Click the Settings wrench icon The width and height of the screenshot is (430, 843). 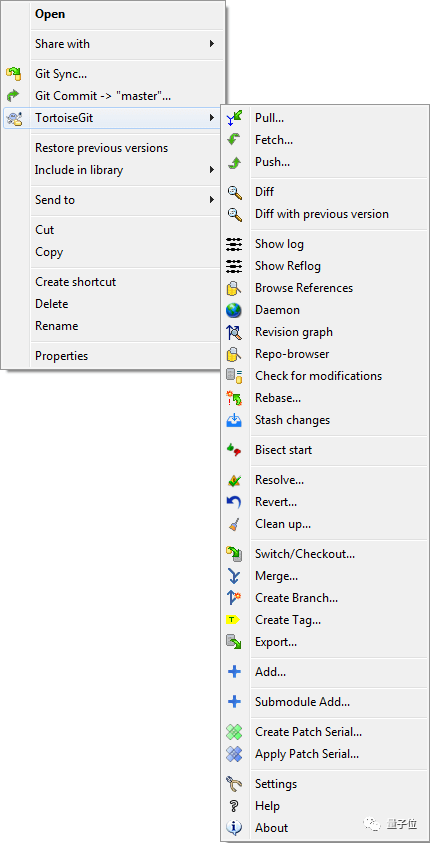(x=234, y=784)
